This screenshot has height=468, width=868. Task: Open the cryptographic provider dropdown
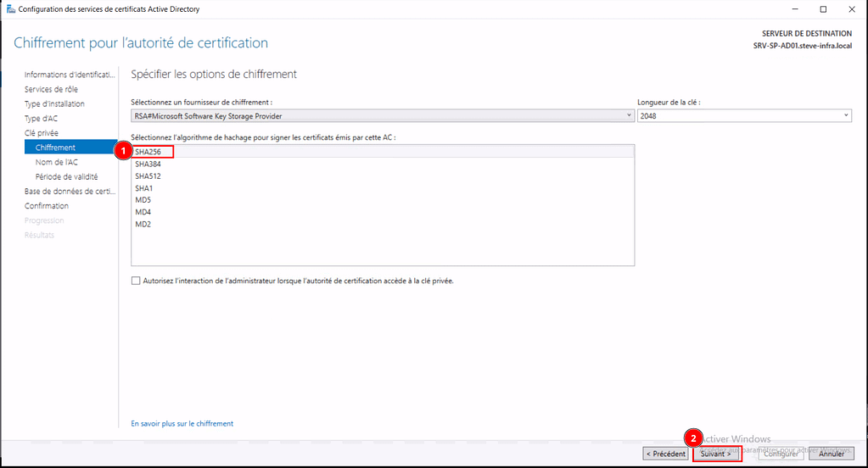(382, 116)
